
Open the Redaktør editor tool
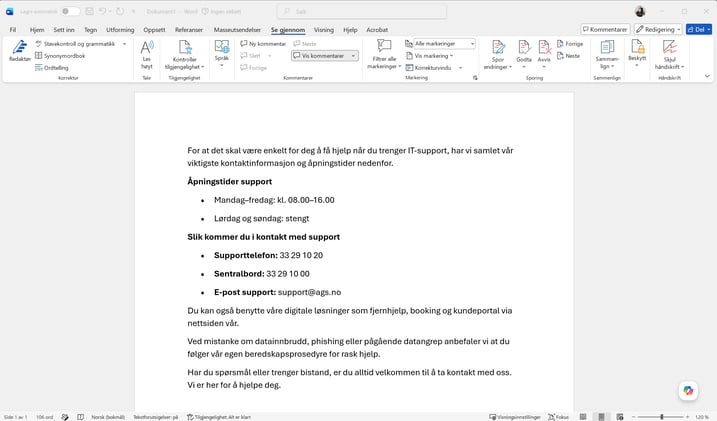(x=20, y=51)
